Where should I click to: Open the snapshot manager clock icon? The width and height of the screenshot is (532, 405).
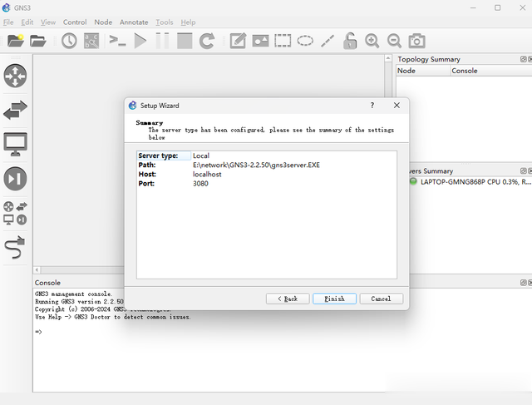point(69,41)
